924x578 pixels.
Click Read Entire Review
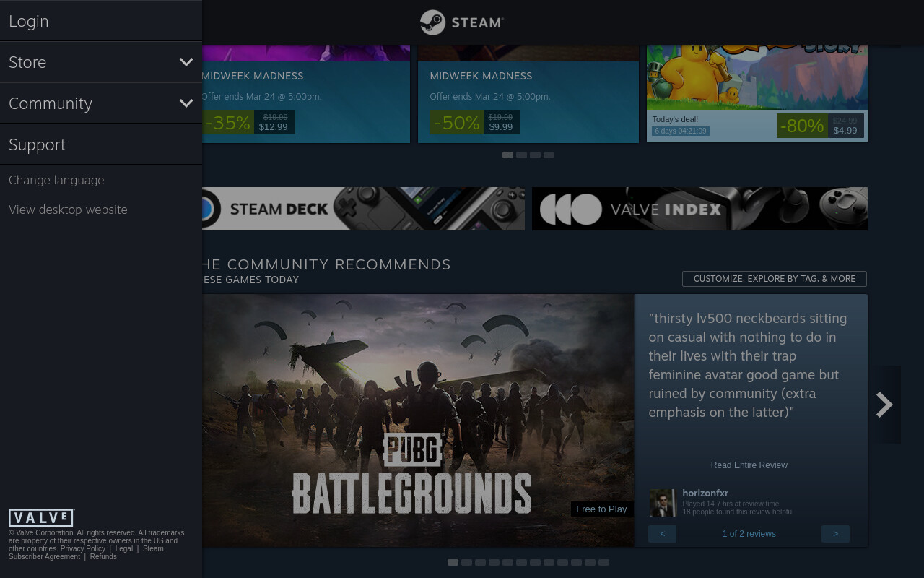point(749,465)
